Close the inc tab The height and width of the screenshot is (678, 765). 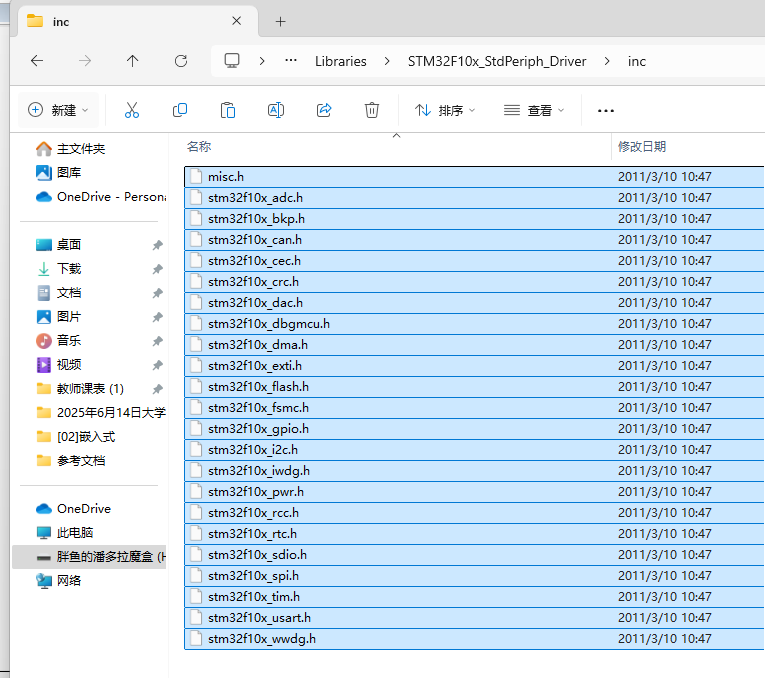pyautogui.click(x=237, y=21)
